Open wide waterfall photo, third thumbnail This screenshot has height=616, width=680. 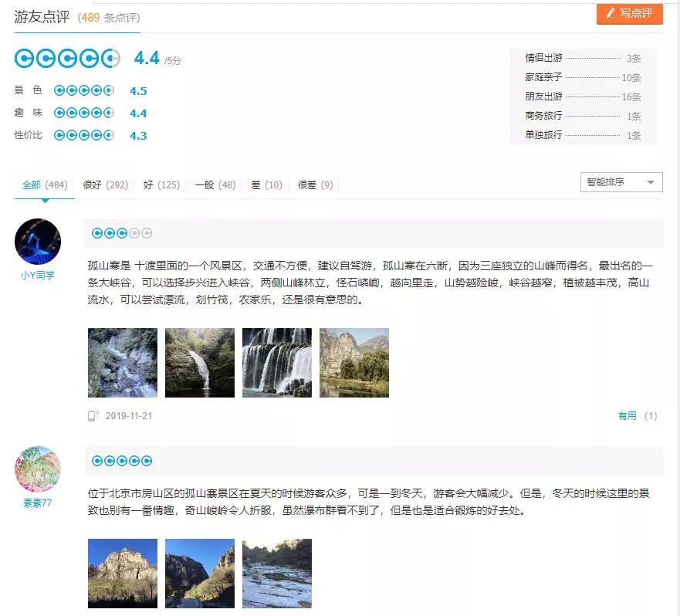pyautogui.click(x=277, y=363)
